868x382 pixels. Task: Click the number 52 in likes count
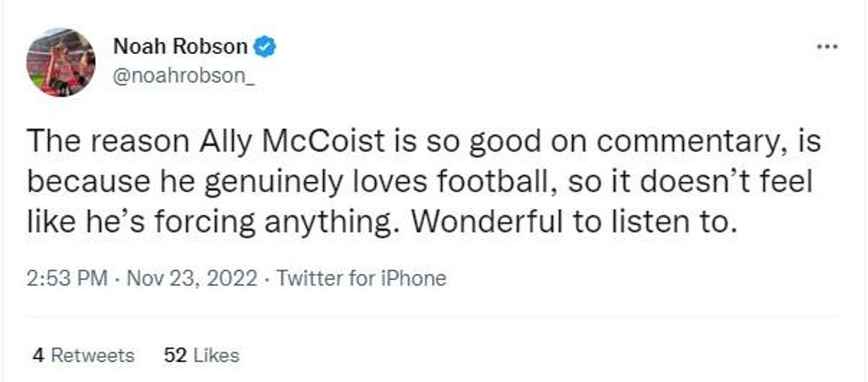click(175, 355)
